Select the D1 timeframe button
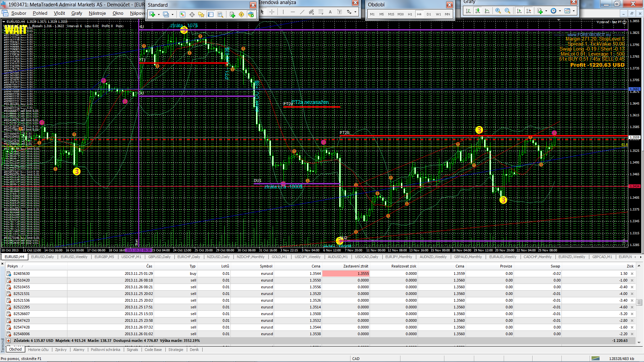 click(429, 14)
